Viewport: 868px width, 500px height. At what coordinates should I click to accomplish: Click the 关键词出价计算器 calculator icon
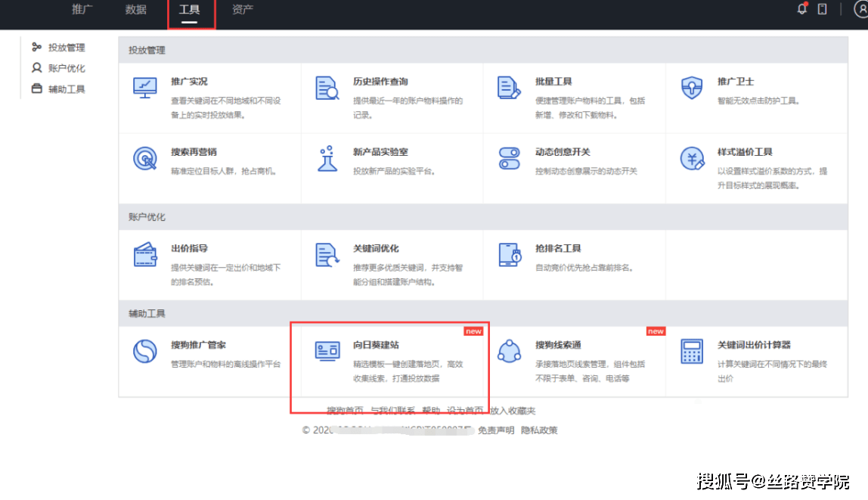point(692,351)
